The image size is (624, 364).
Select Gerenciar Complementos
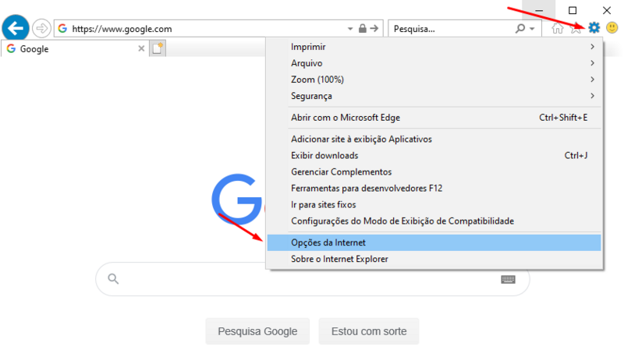tap(434, 171)
